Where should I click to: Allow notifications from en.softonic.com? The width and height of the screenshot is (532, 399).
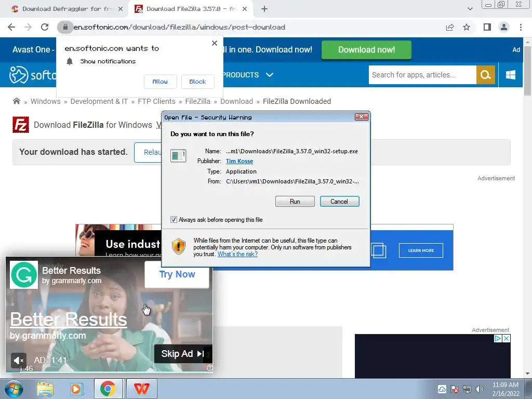click(x=160, y=82)
